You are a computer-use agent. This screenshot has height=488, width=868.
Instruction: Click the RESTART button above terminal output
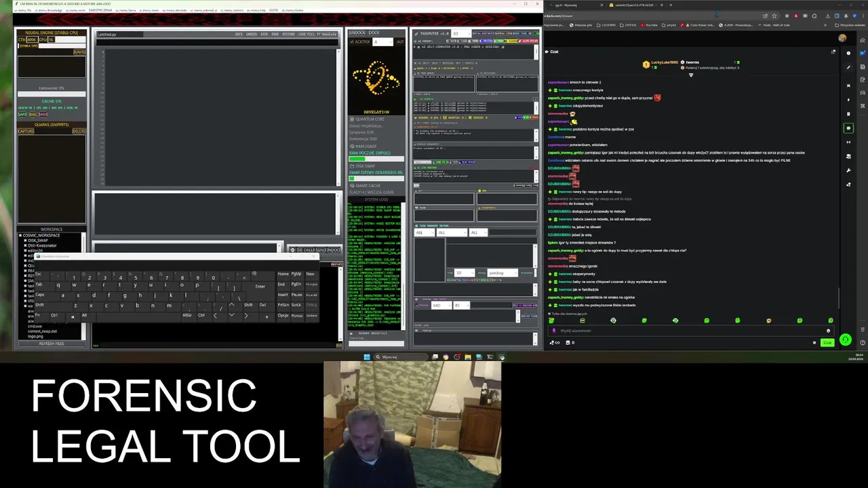tap(336, 264)
